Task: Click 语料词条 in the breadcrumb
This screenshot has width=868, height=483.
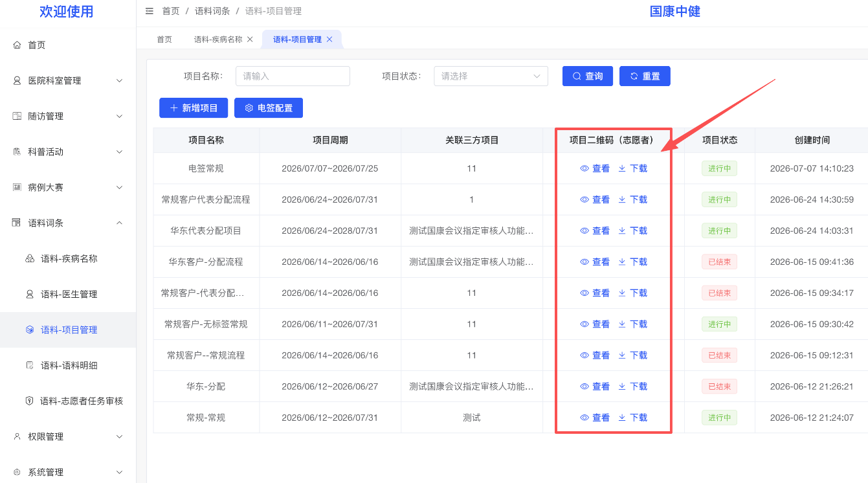Action: (x=212, y=11)
